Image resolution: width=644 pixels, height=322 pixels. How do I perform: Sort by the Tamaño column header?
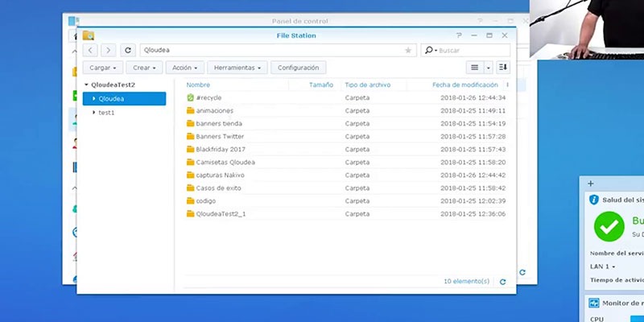(x=320, y=85)
